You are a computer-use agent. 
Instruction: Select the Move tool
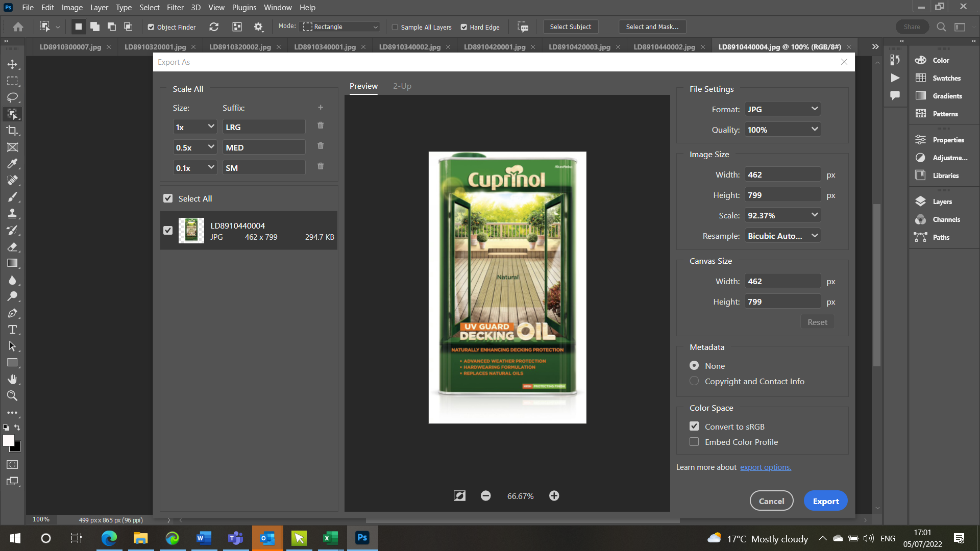pyautogui.click(x=13, y=64)
